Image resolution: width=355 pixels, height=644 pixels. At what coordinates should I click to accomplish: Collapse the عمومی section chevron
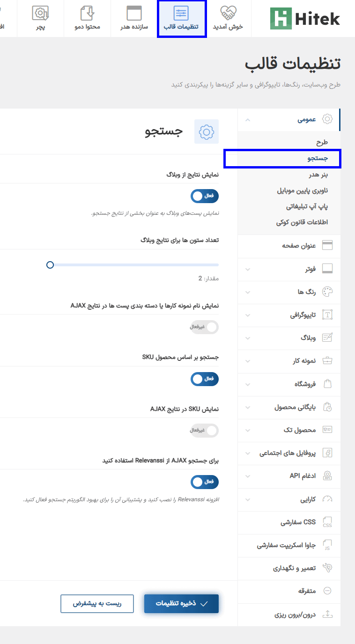pyautogui.click(x=248, y=120)
